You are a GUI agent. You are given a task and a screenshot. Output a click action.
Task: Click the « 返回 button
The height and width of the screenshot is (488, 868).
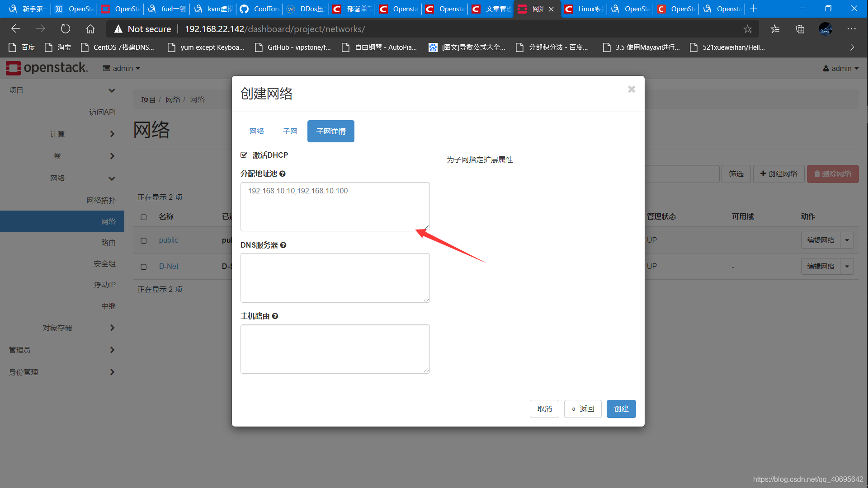point(583,409)
